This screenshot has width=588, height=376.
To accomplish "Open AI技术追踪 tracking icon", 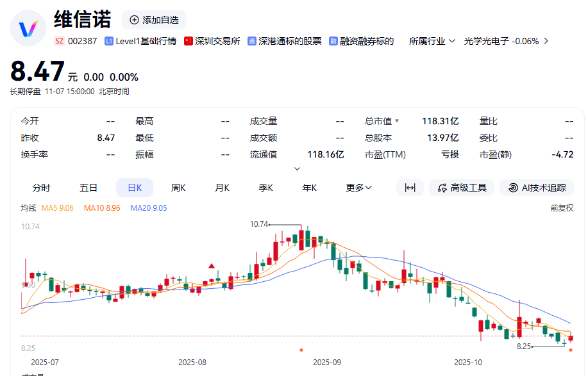I will coord(513,188).
